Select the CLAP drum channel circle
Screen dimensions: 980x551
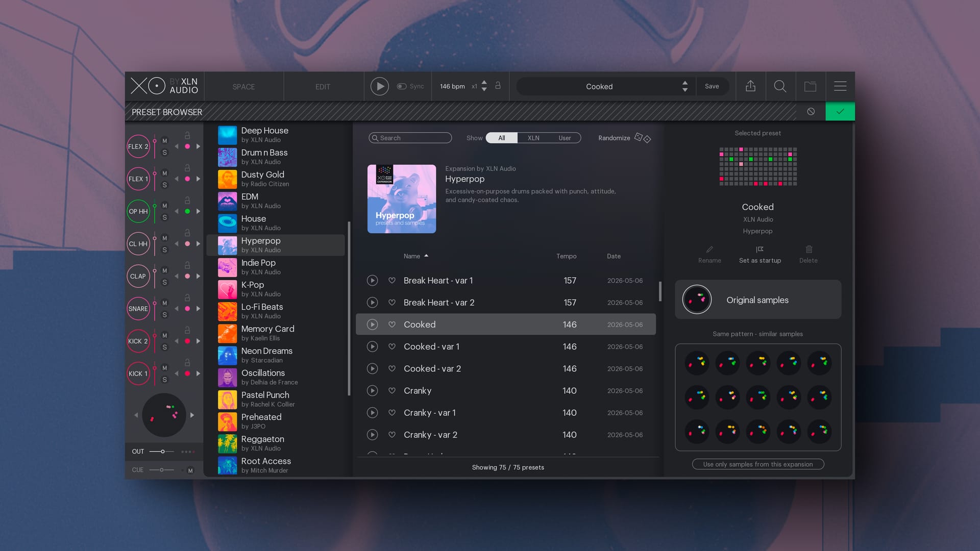click(x=138, y=276)
